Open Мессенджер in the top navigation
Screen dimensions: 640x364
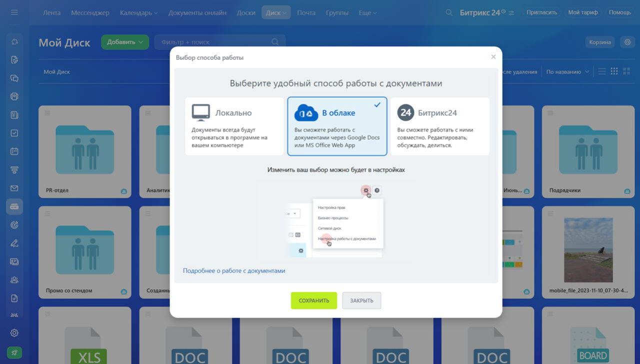[90, 12]
